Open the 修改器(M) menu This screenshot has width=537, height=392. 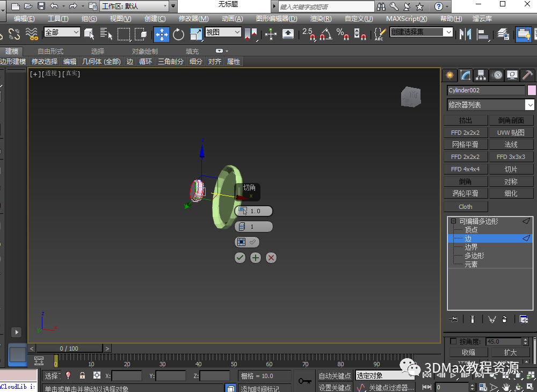pyautogui.click(x=193, y=19)
